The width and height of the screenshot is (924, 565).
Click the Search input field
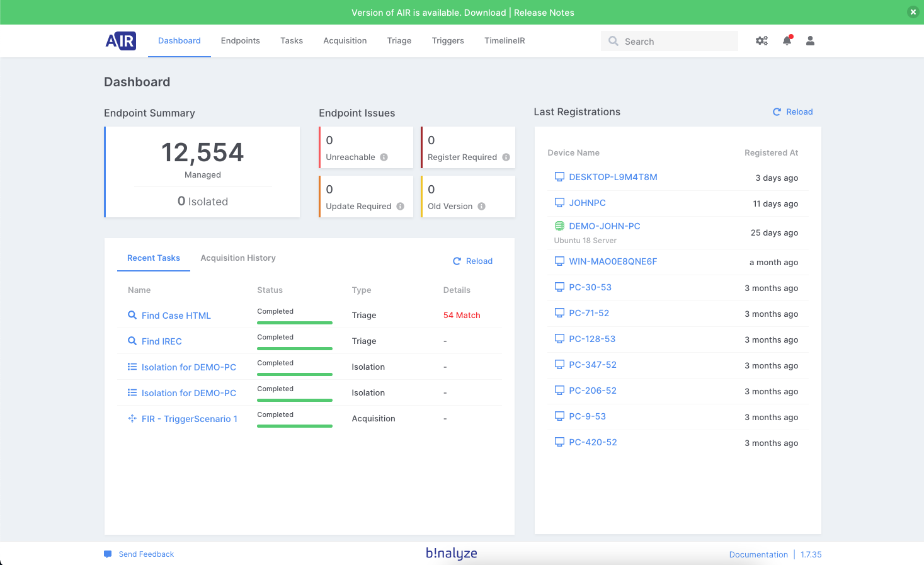669,40
